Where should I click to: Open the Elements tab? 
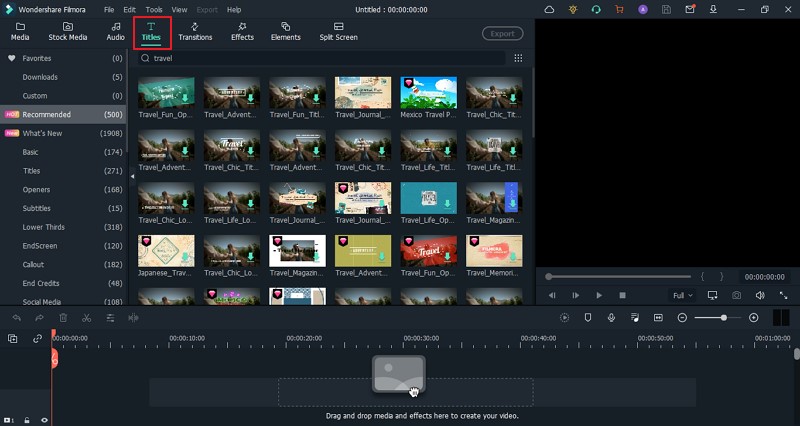pos(285,32)
